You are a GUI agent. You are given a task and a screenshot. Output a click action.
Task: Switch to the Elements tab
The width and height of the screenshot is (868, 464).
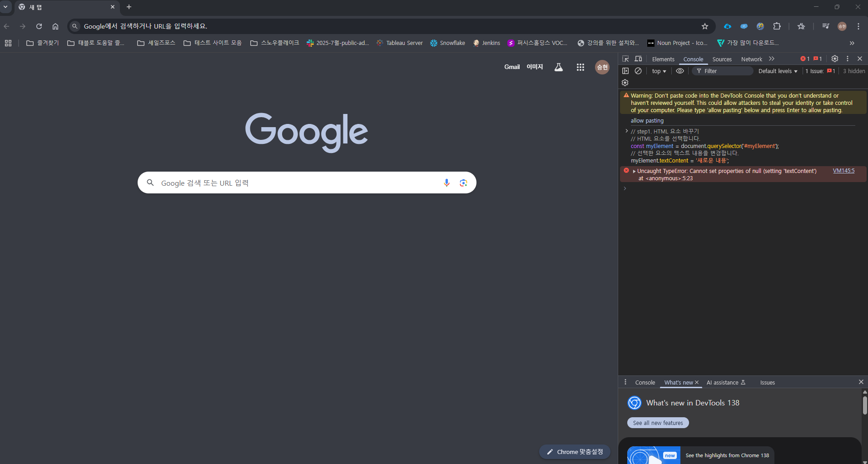point(663,59)
